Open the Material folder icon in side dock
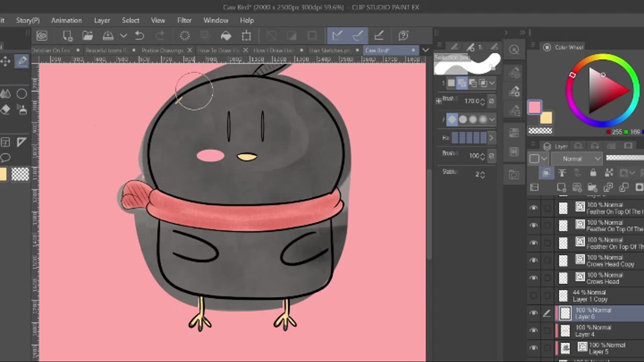The height and width of the screenshot is (362, 644). point(514,175)
